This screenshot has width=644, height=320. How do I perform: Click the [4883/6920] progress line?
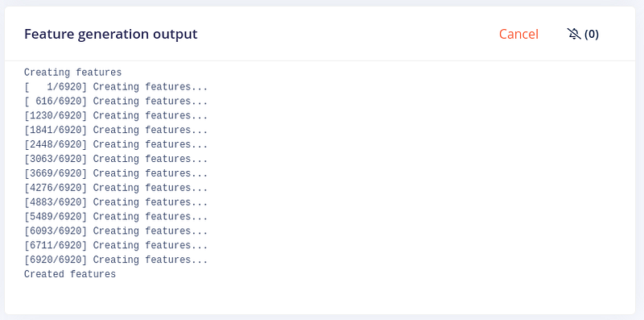[x=116, y=202]
